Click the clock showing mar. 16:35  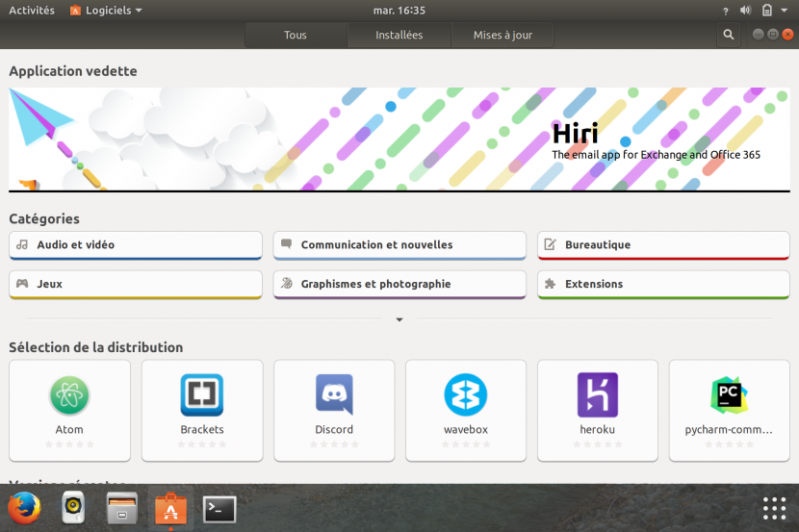399,11
